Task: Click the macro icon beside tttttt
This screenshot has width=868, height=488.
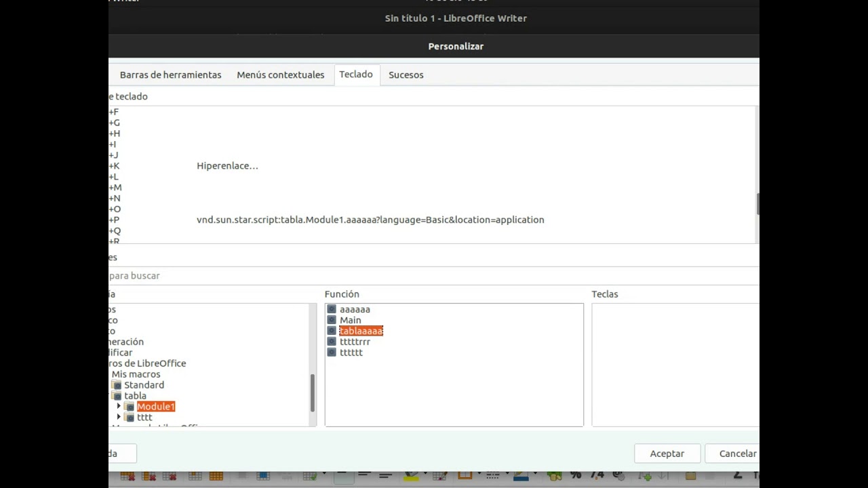Action: point(332,352)
